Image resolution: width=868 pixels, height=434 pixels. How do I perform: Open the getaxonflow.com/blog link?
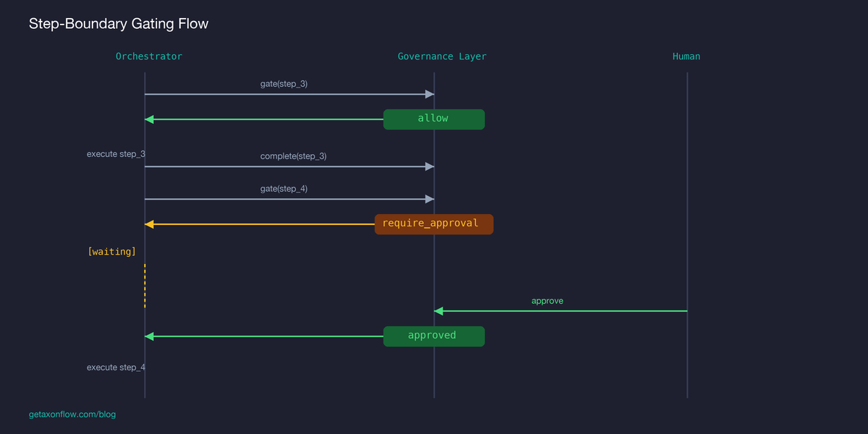coord(72,414)
